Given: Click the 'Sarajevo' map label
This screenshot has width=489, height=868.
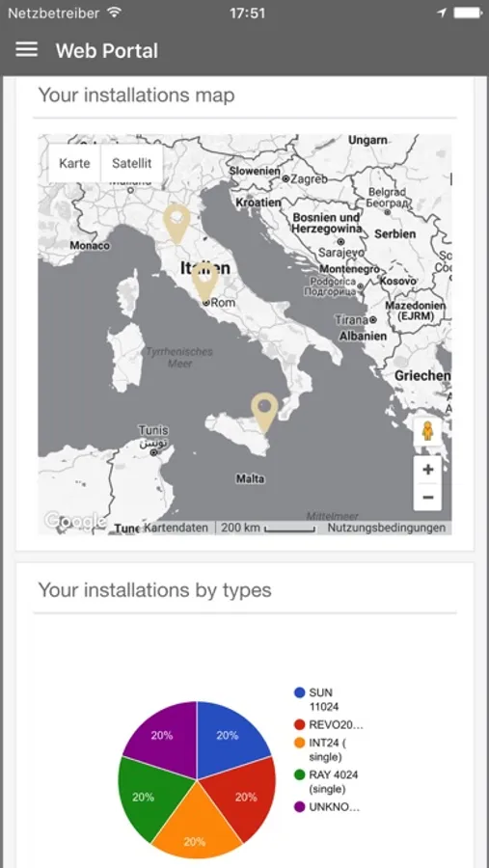Looking at the screenshot, I should point(341,253).
